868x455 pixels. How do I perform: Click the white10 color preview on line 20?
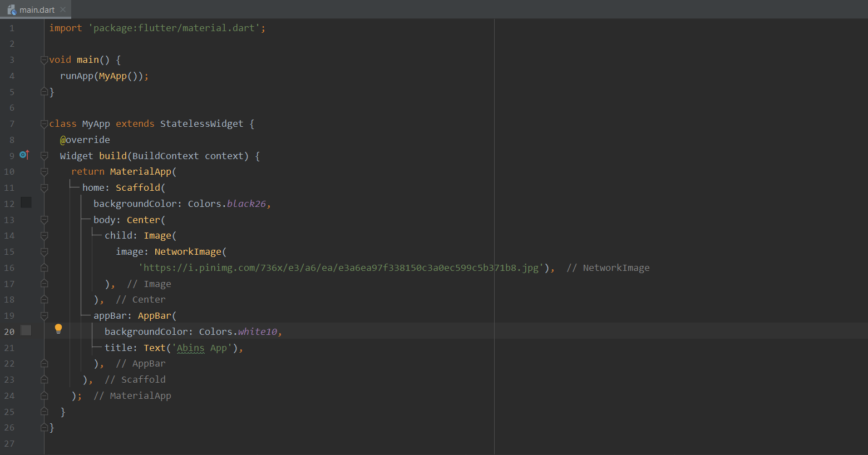(26, 330)
